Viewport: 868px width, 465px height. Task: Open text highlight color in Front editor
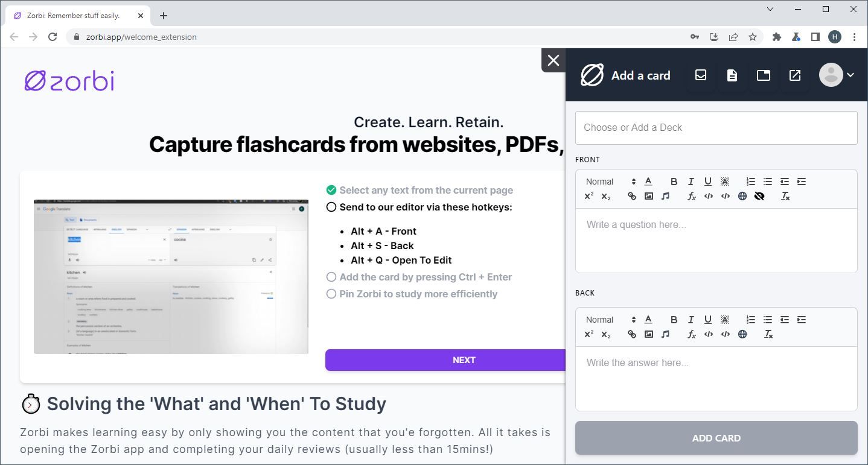click(725, 182)
